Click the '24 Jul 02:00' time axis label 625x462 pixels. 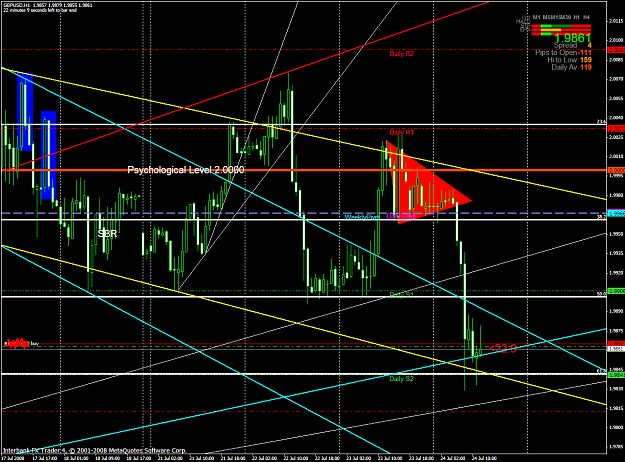453,458
